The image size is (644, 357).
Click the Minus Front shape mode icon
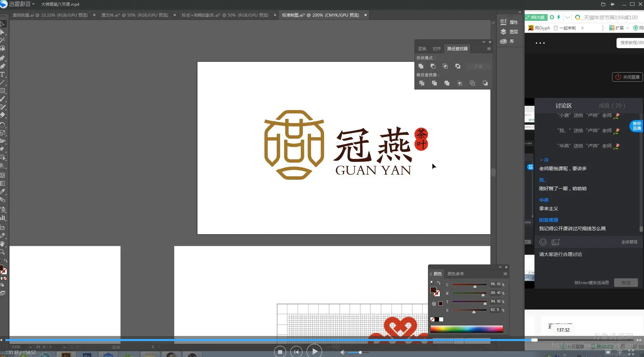click(433, 66)
